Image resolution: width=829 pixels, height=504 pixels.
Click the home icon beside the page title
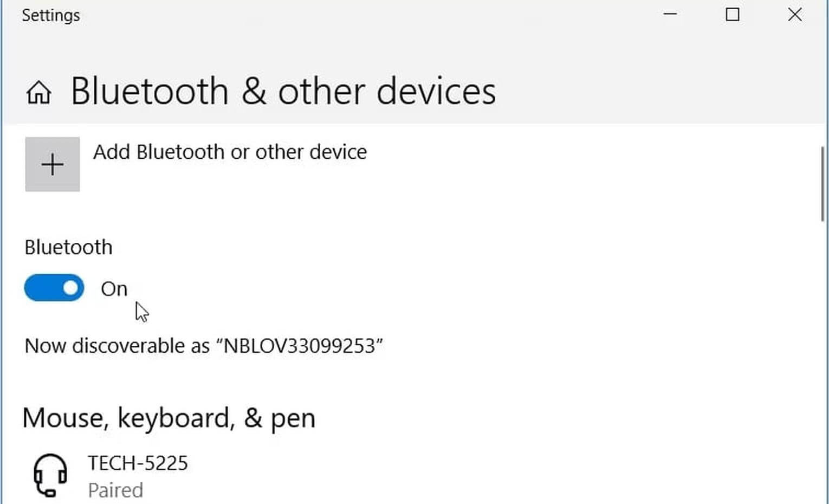pos(38,92)
